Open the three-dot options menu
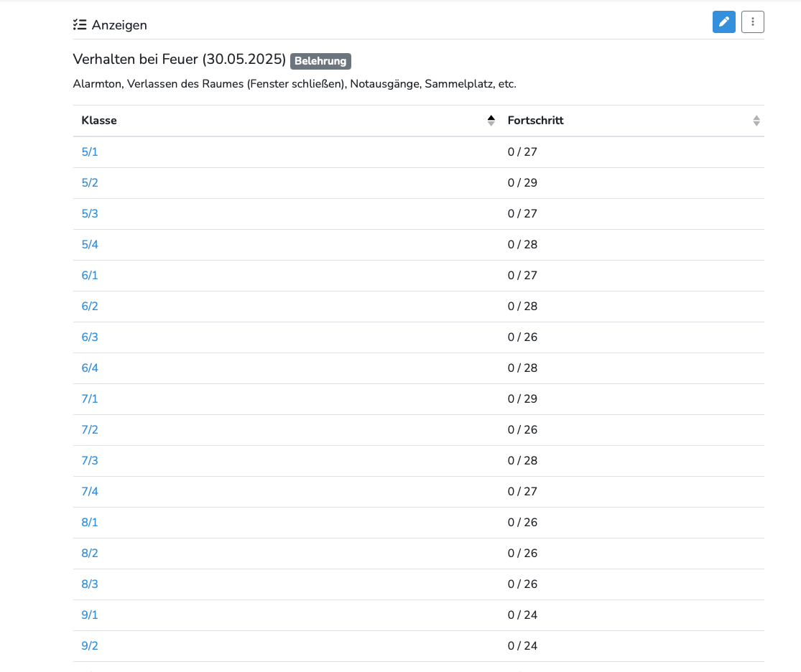The height and width of the screenshot is (672, 801). [752, 22]
